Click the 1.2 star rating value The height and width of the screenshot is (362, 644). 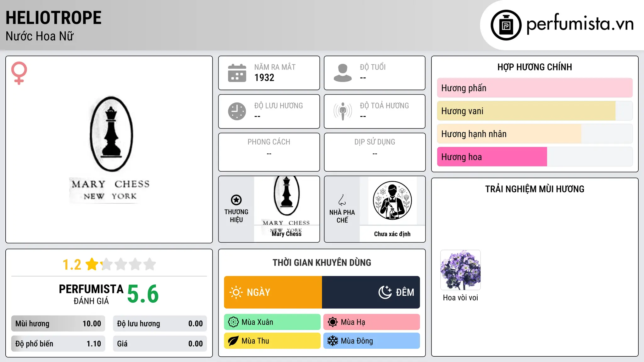(x=72, y=265)
